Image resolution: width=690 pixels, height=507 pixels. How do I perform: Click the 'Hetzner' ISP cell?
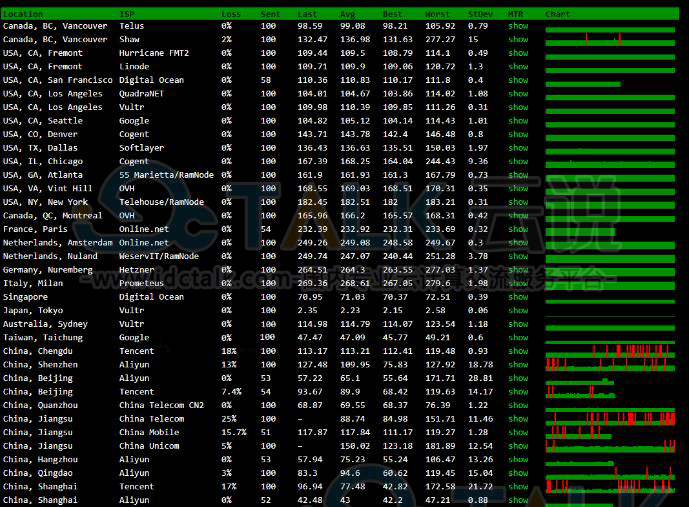[x=137, y=270]
